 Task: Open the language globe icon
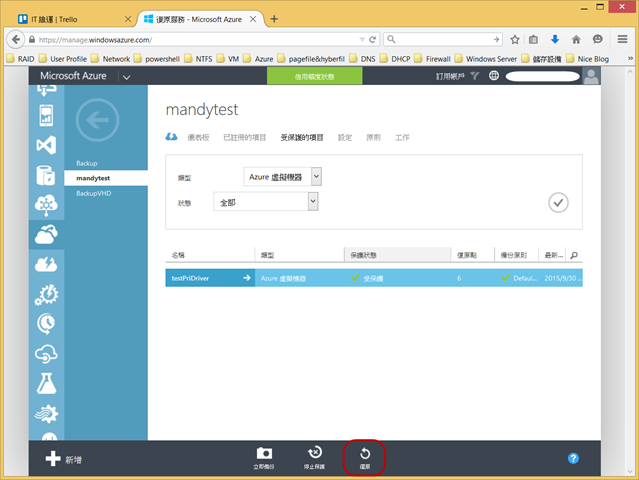pos(494,75)
